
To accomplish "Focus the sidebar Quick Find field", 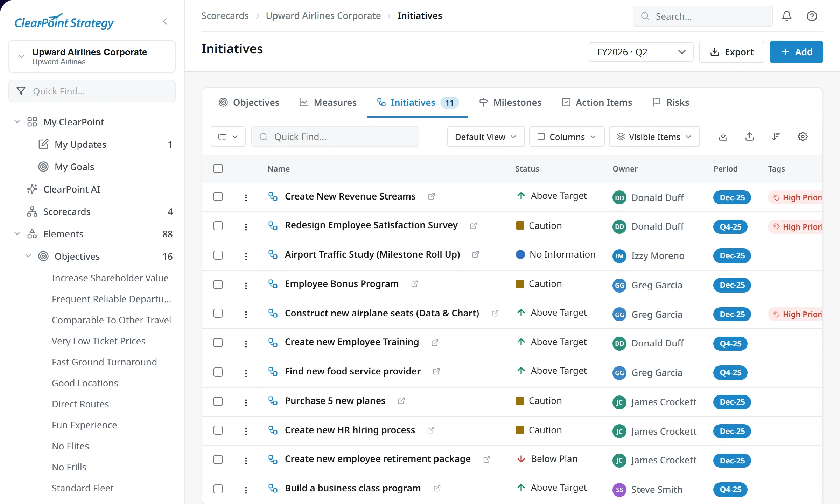I will coord(92,91).
